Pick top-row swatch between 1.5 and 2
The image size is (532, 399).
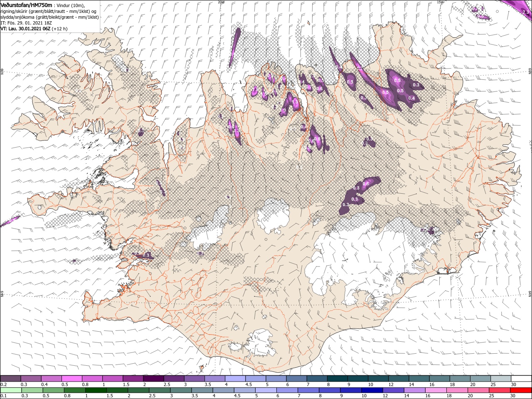(x=133, y=379)
